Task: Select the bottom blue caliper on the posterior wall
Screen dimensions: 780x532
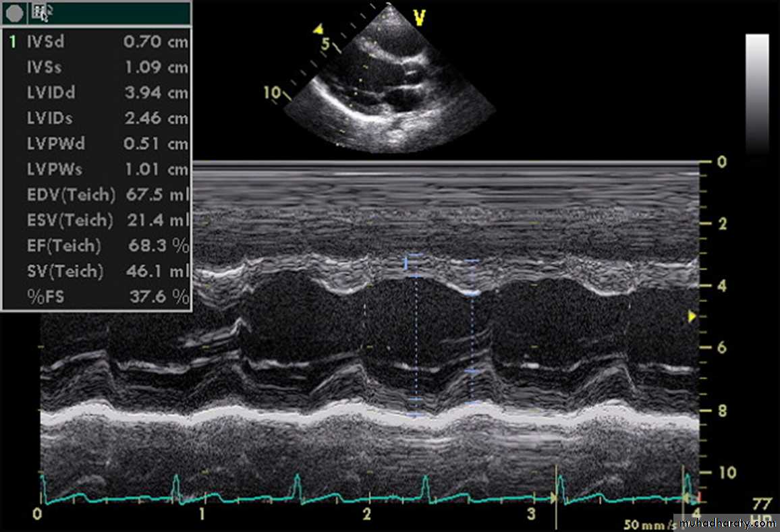Action: coord(414,415)
